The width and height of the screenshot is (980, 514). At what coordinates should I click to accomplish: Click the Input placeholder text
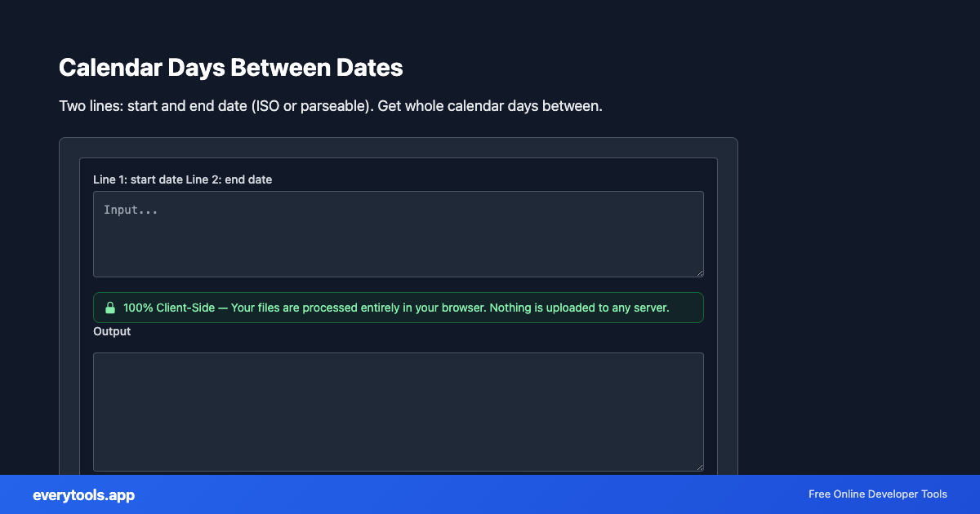[x=131, y=210]
